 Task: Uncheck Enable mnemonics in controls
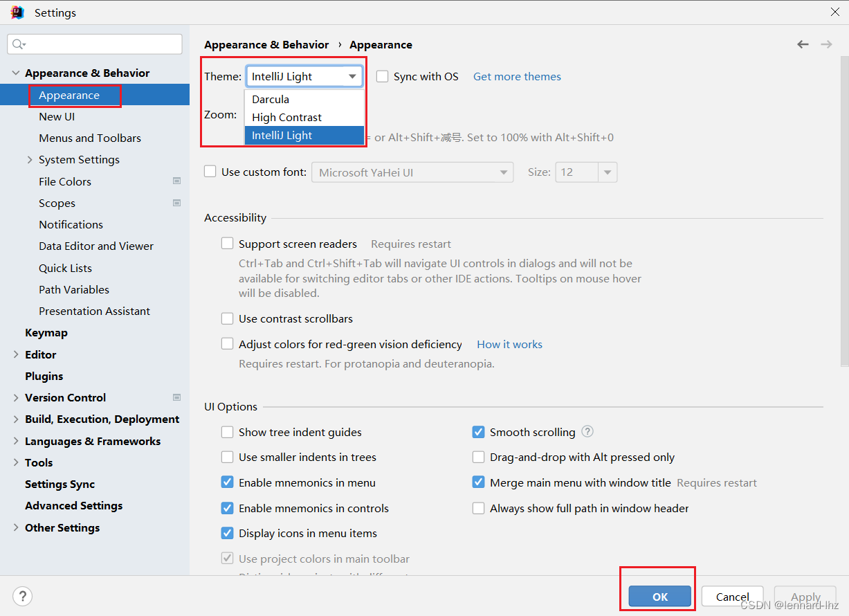click(x=227, y=508)
